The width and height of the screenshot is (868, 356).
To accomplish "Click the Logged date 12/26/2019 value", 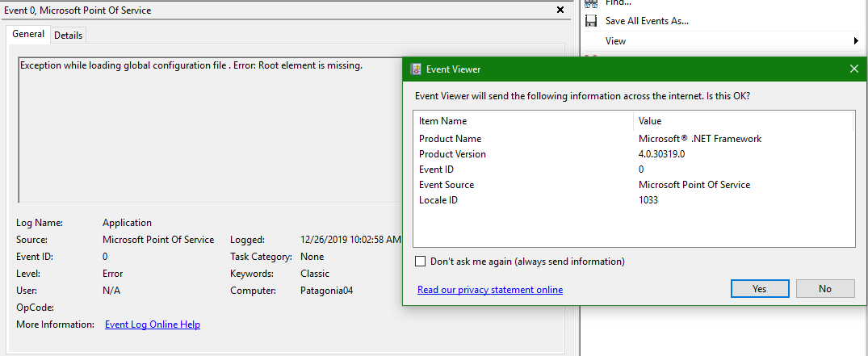I will (x=350, y=240).
